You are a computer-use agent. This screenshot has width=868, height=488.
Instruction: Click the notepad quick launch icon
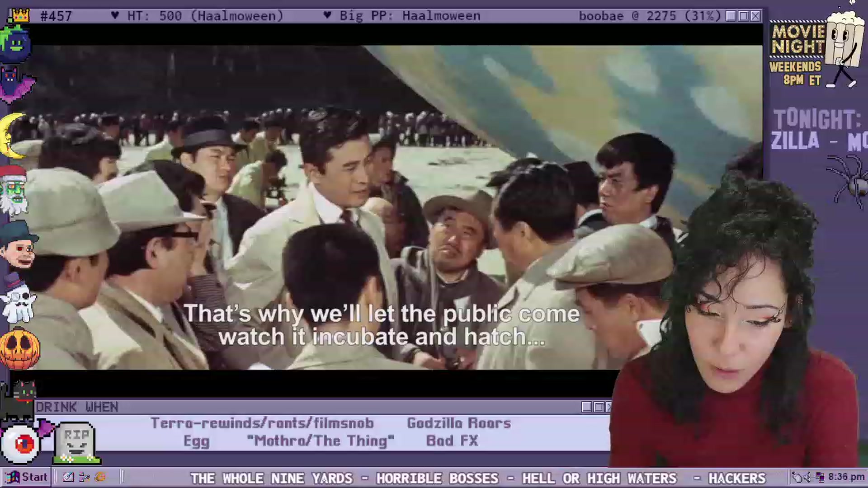click(x=69, y=477)
